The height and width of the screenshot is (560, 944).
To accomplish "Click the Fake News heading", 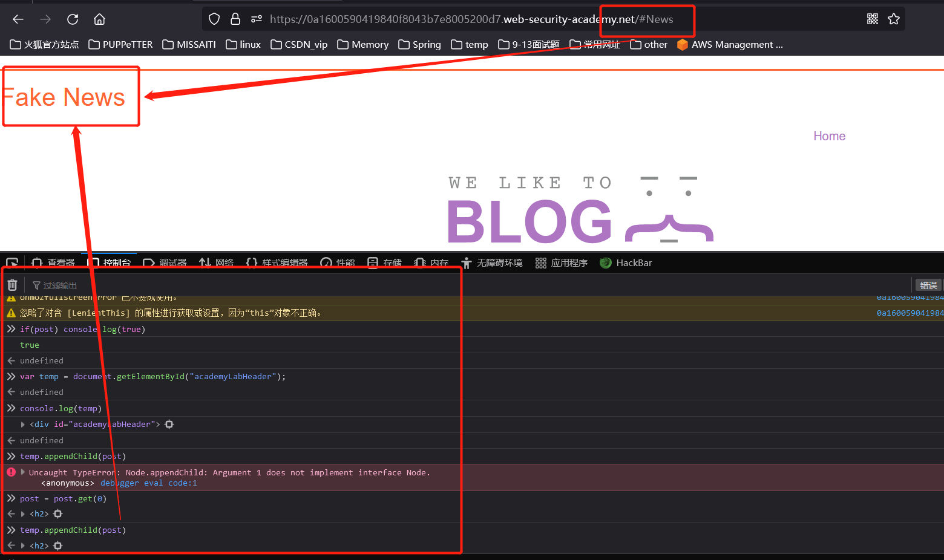I will (63, 97).
